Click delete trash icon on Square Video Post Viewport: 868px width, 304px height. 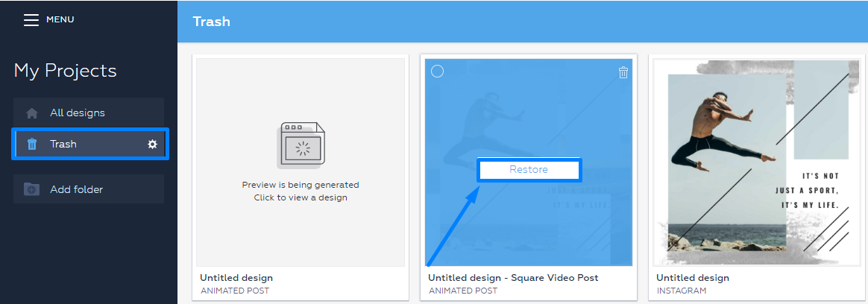pos(623,72)
